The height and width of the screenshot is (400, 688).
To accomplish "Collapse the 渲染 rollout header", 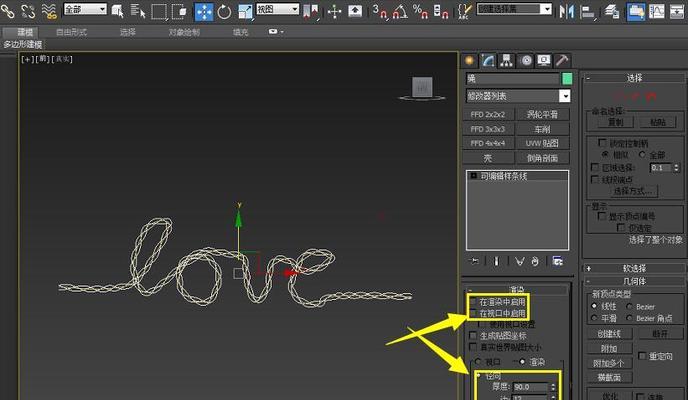I will coord(516,289).
